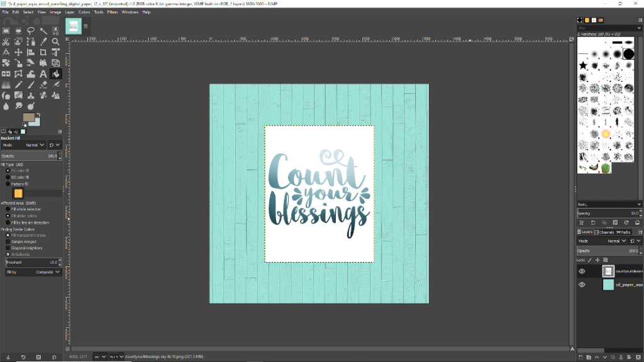
Task: Pick the Zoom magnifier tool
Action: tap(56, 42)
